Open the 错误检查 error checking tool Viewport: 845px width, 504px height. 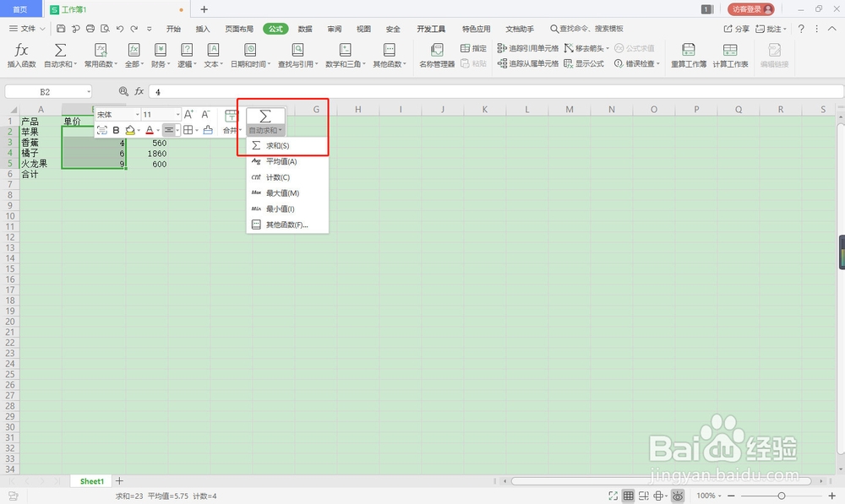[636, 63]
